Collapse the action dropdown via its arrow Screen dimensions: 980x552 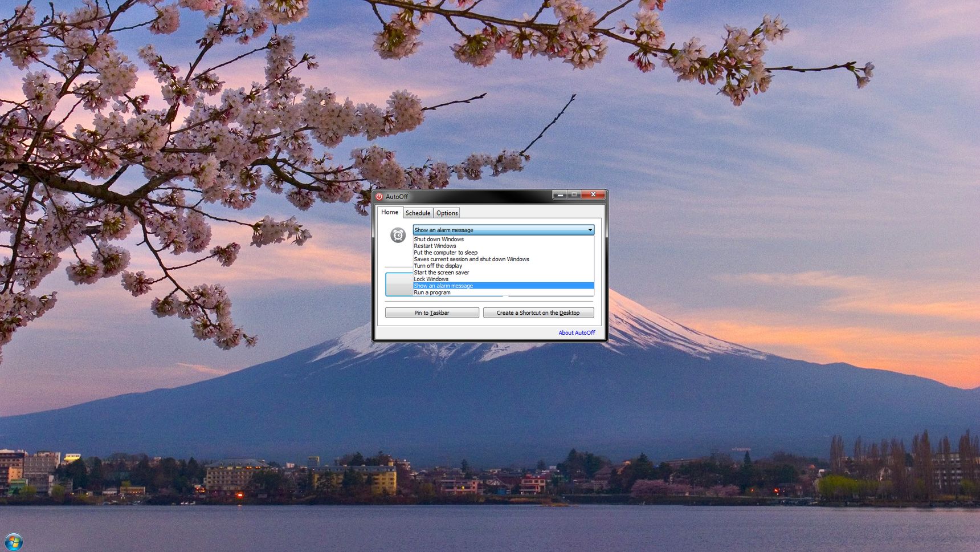(x=590, y=230)
